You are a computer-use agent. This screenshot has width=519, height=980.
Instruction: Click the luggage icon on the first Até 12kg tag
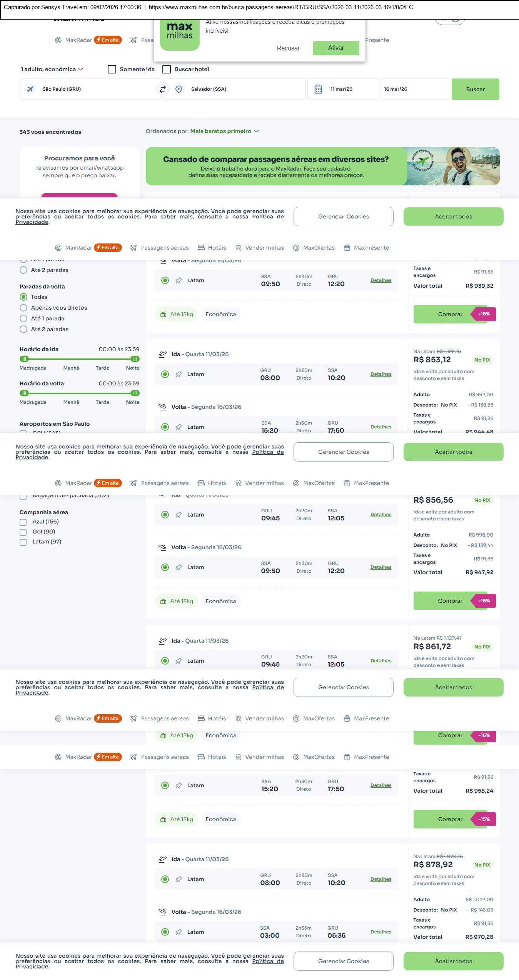tap(163, 315)
